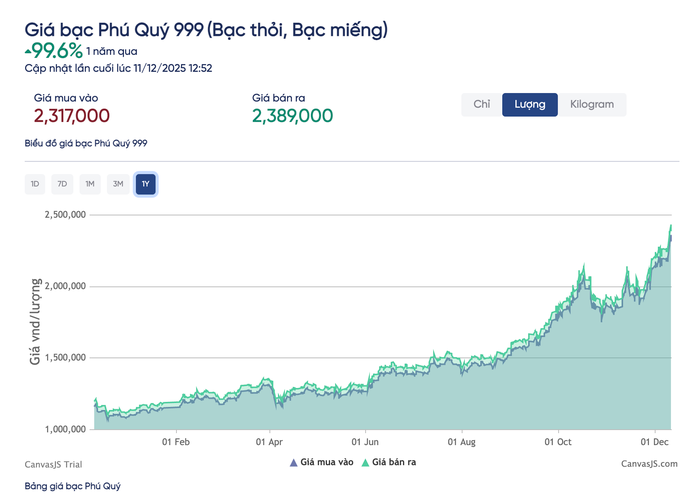Change unit to Kilogram
This screenshot has width=698, height=498.
(592, 105)
